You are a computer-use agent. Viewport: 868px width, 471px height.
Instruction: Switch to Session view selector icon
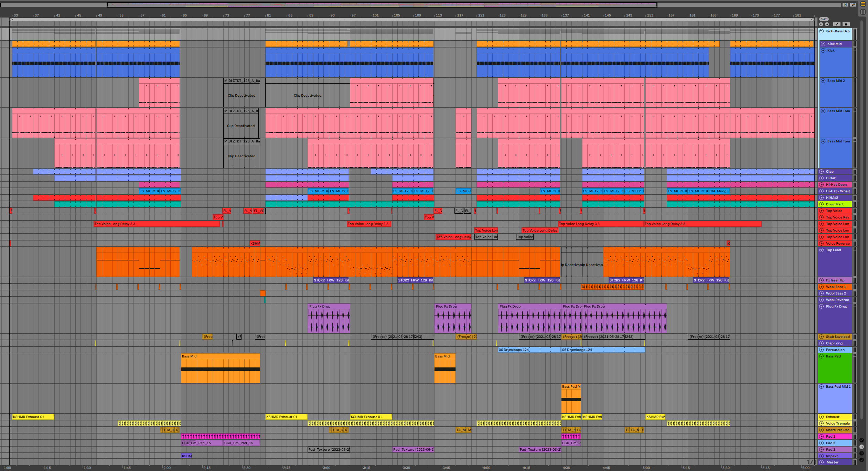pos(863,12)
